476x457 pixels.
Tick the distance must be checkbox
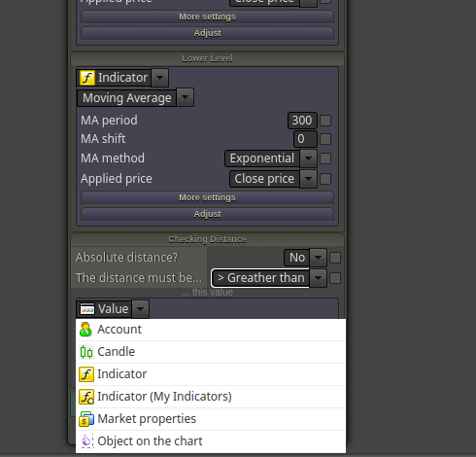pyautogui.click(x=335, y=278)
